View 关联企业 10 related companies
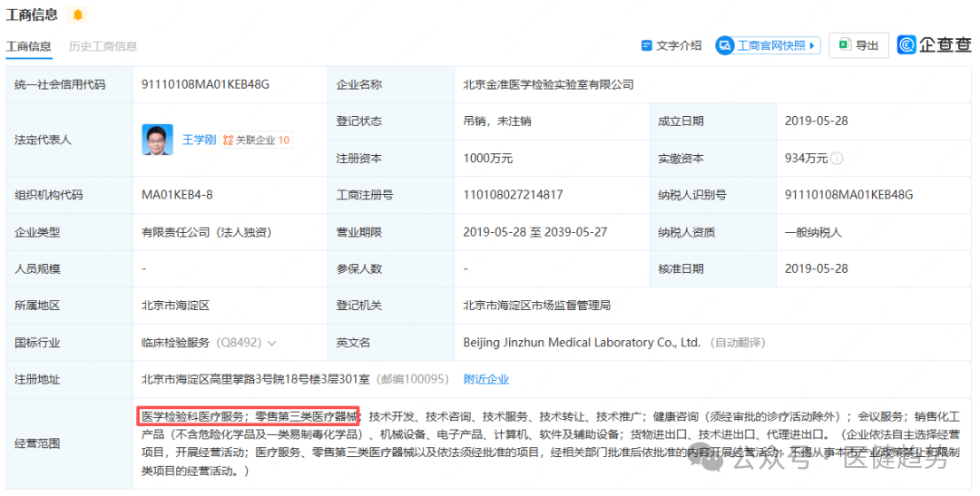The image size is (980, 496). coord(256,140)
